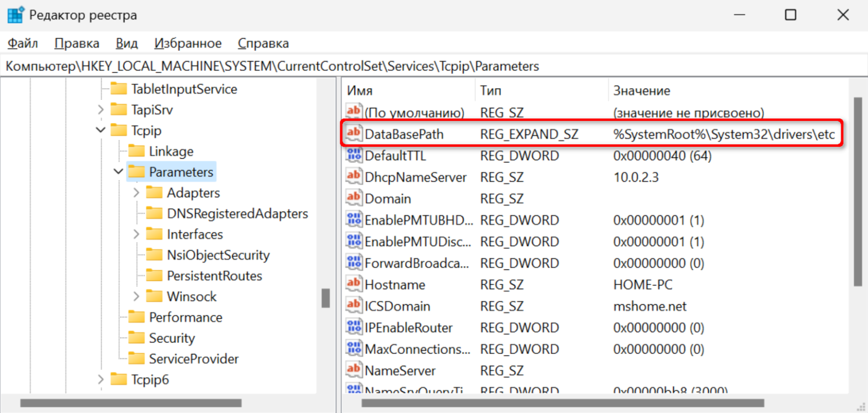
Task: Click the ICSDomain string icon
Action: pos(354,305)
